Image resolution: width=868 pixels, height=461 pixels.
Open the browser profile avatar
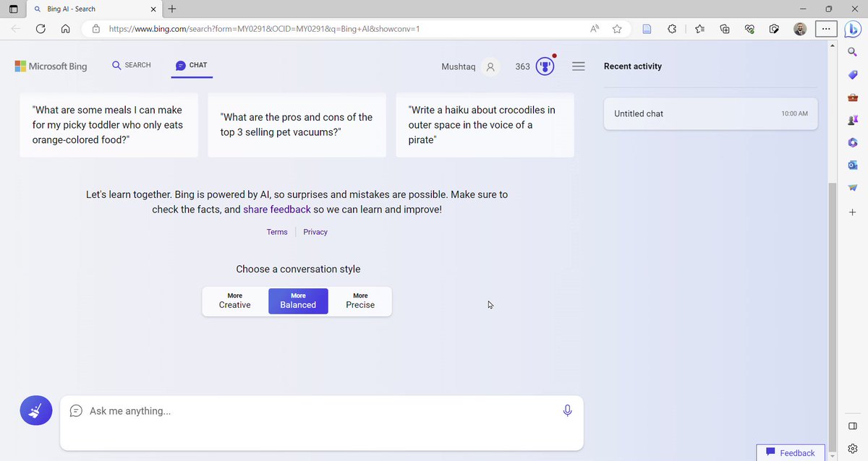coord(800,29)
